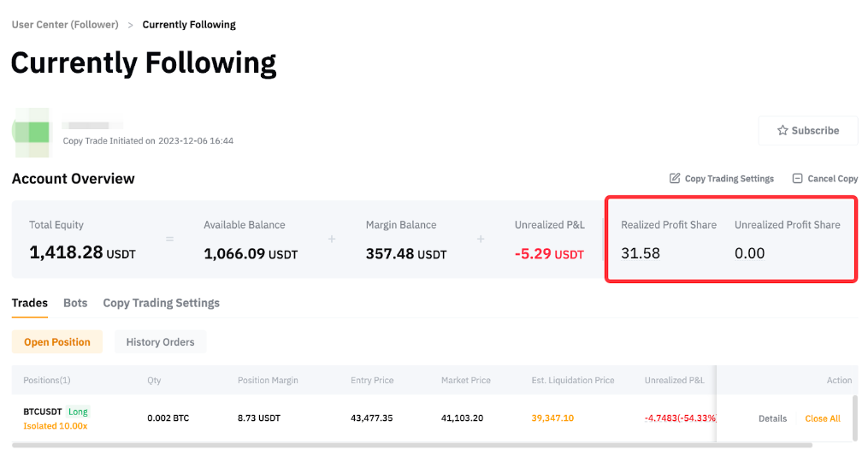Open the Trades tab
868x468 pixels.
click(29, 303)
